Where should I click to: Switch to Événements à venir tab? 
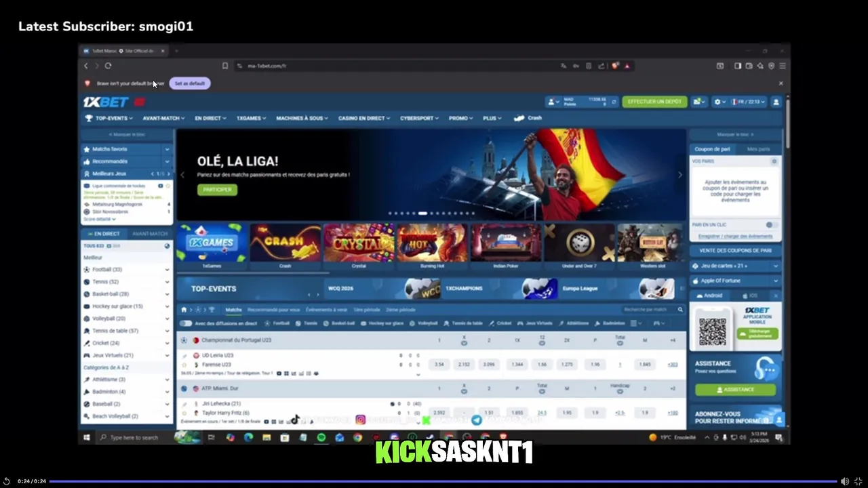pos(326,310)
